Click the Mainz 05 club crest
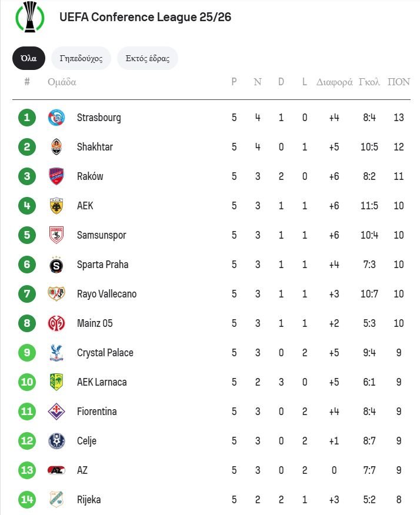 [56, 323]
